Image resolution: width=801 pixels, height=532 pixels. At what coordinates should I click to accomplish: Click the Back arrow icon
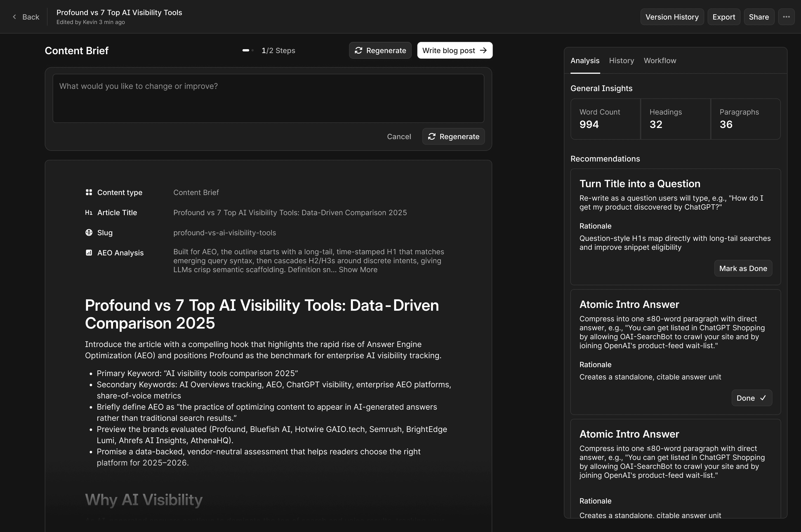coord(14,17)
